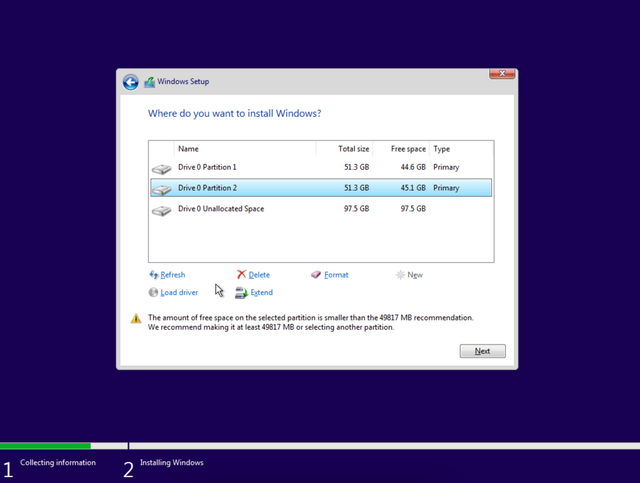Sort by Name column header
Screen dimensions: 640x483
[x=245, y=149]
